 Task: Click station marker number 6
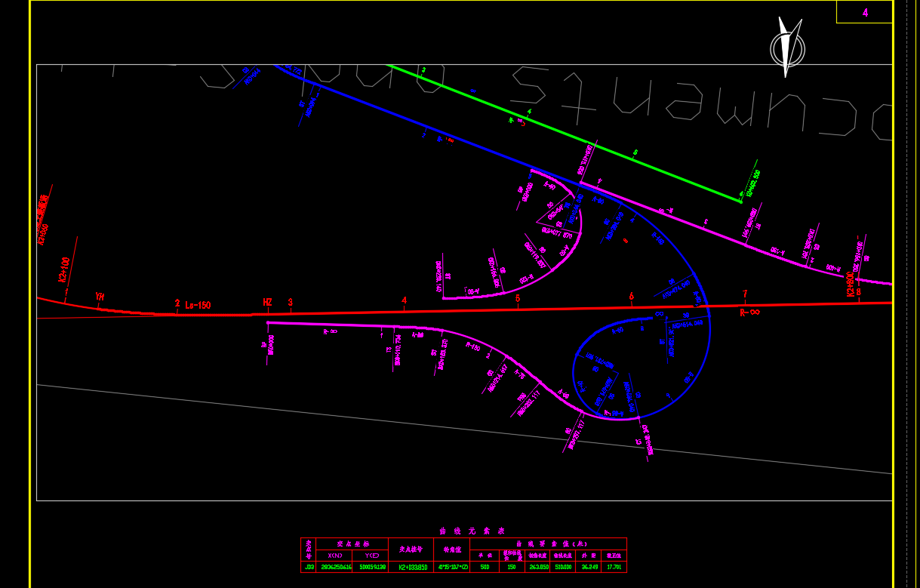coord(631,297)
